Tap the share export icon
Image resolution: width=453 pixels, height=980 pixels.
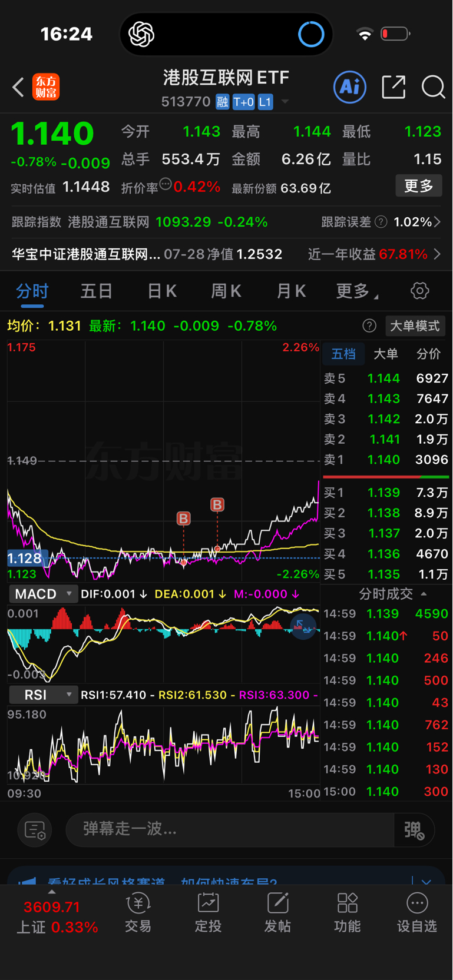click(x=394, y=87)
